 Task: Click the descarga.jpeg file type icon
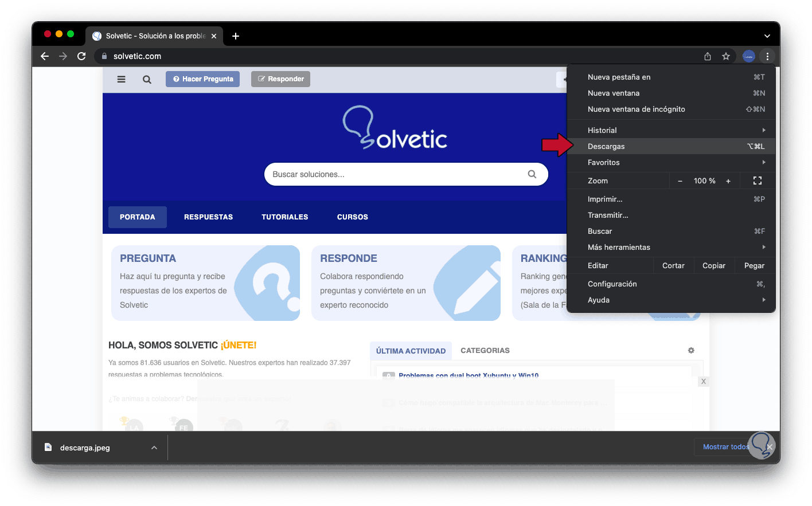click(48, 447)
